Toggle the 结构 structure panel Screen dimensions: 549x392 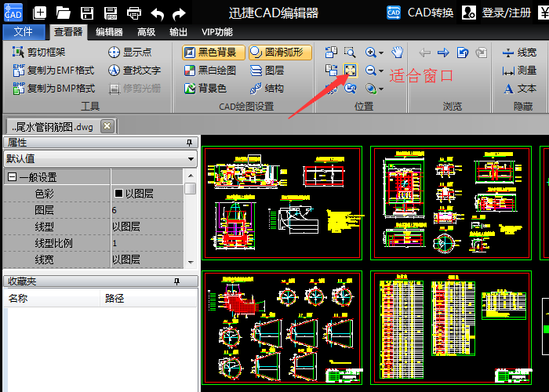267,89
